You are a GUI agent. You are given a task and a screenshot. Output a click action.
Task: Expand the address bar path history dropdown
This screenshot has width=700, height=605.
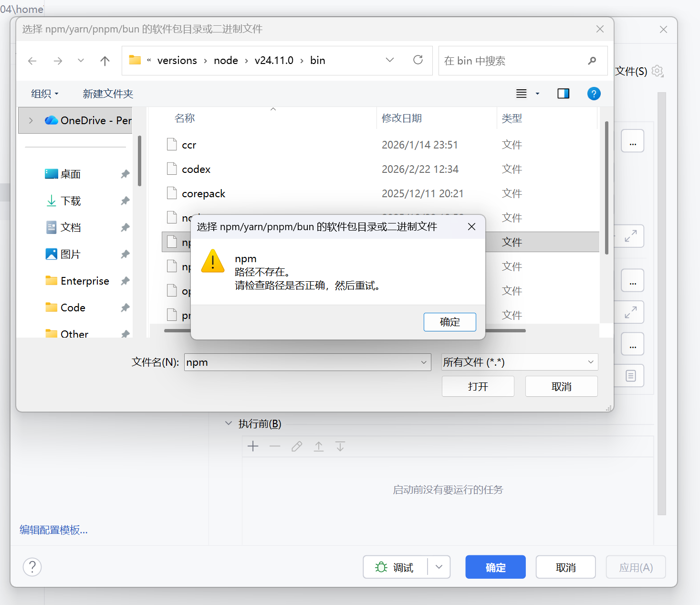click(390, 60)
